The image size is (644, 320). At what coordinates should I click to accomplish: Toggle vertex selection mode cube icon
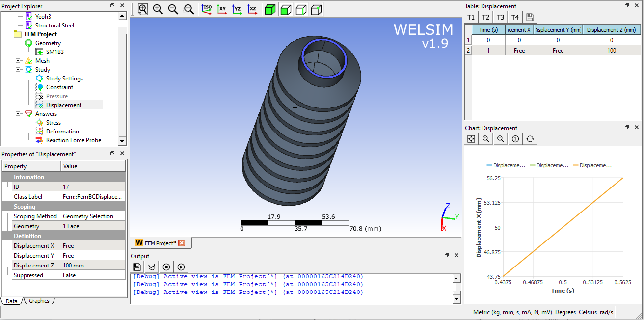click(x=317, y=9)
